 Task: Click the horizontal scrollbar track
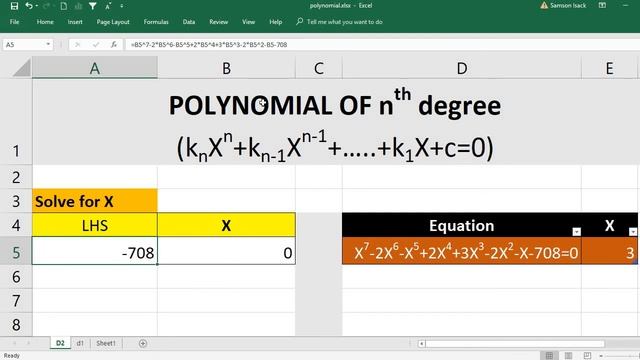click(515, 344)
